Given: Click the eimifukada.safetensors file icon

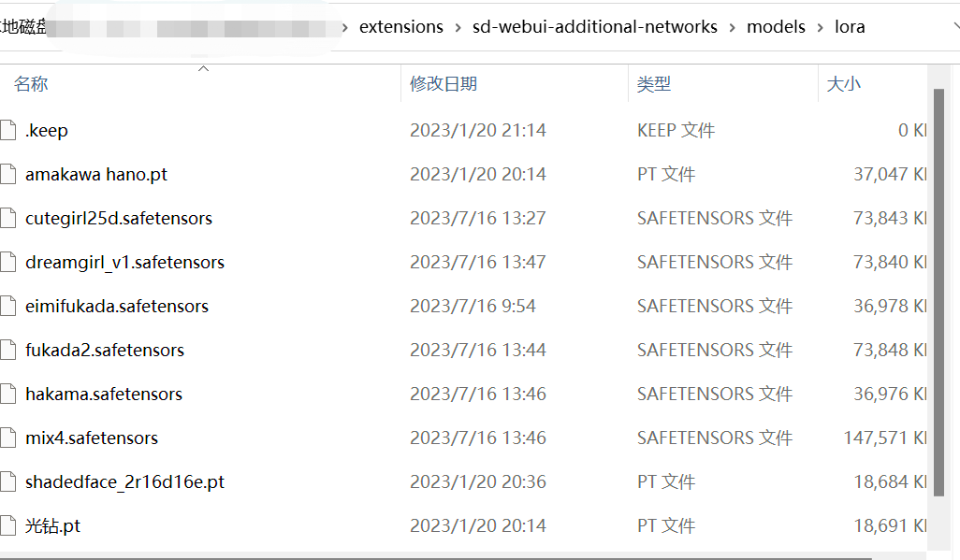Looking at the screenshot, I should tap(8, 306).
